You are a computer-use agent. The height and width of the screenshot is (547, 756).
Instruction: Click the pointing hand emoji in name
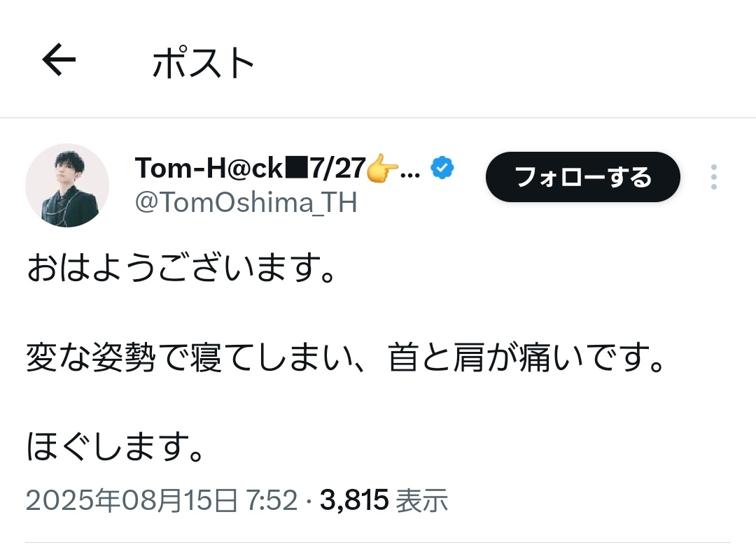tap(381, 169)
